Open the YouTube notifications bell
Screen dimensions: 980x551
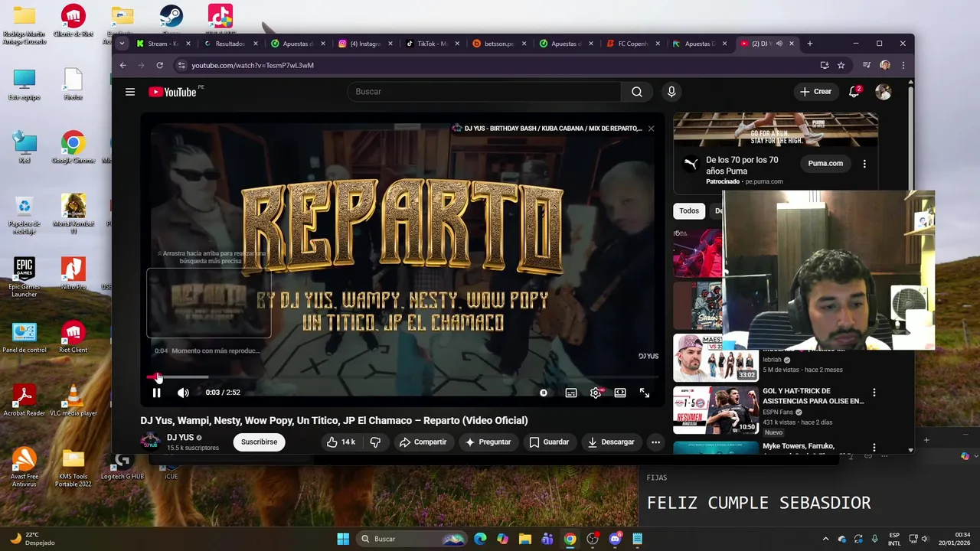(854, 92)
